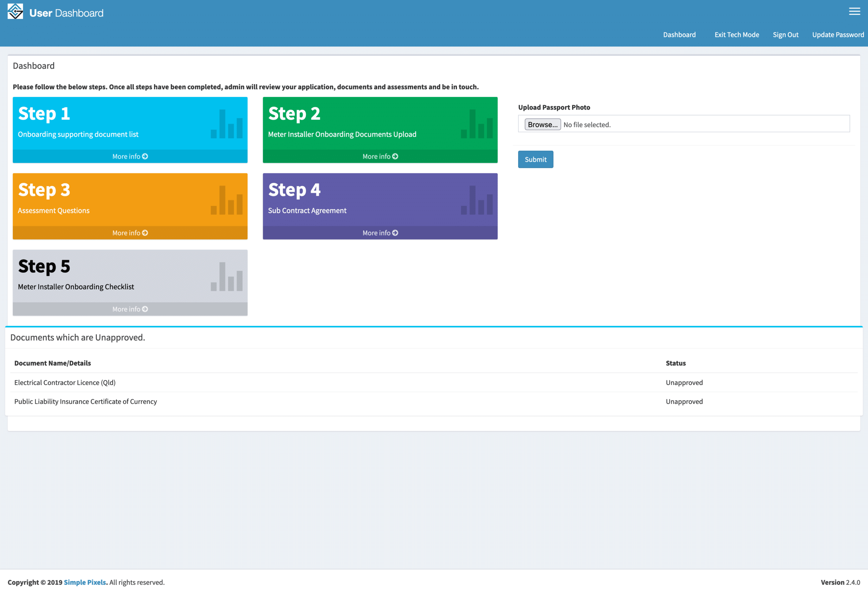
Task: Submit the passport photo upload
Action: (x=535, y=159)
